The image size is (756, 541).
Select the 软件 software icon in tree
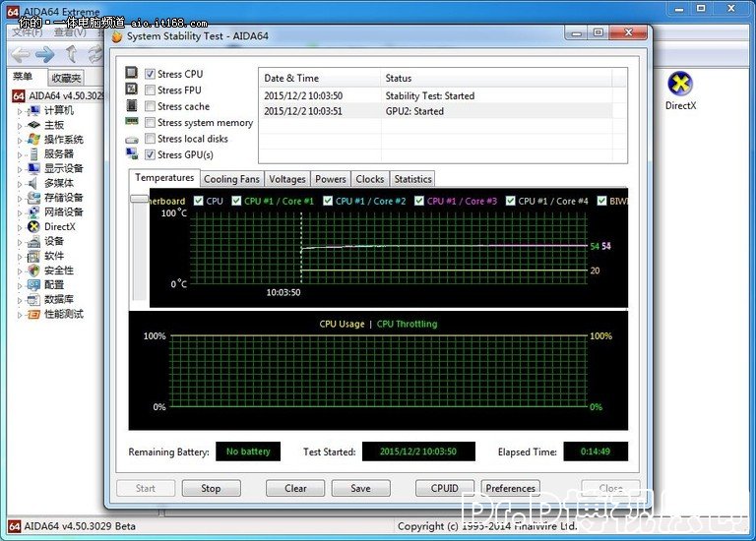(x=33, y=257)
